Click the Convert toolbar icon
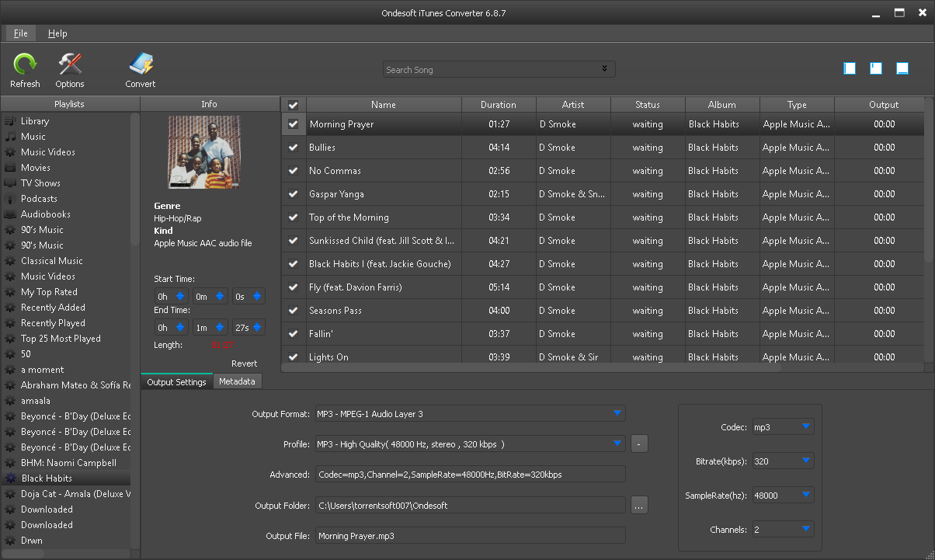The width and height of the screenshot is (935, 560). coord(141,64)
